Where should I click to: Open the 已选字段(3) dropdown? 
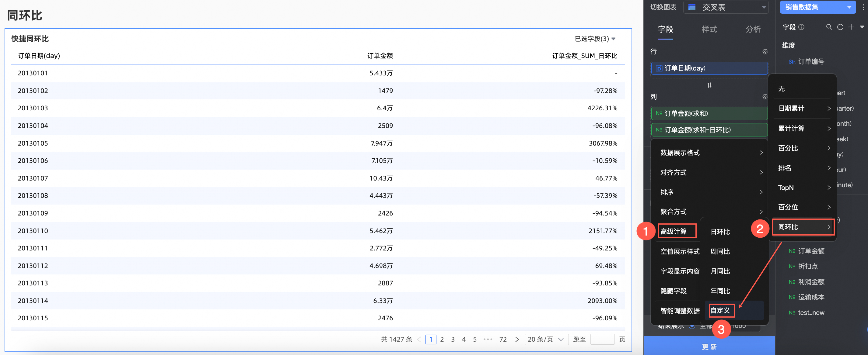595,39
